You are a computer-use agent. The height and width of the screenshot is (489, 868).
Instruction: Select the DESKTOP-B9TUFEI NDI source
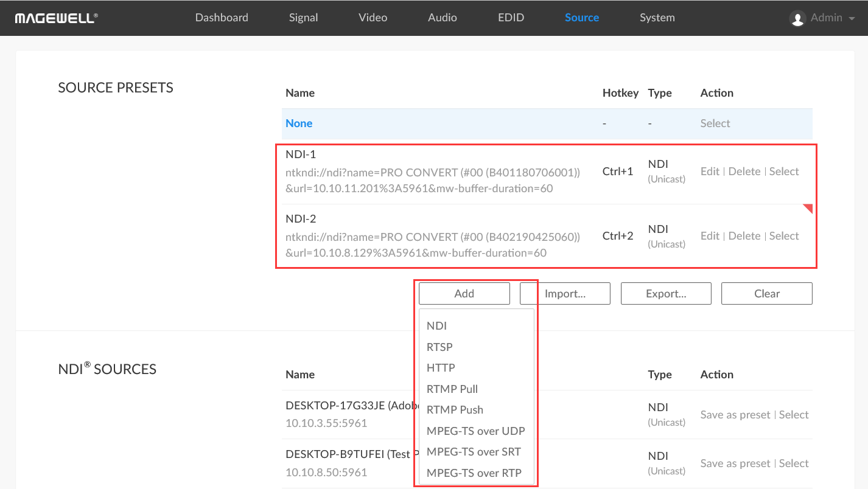click(794, 463)
